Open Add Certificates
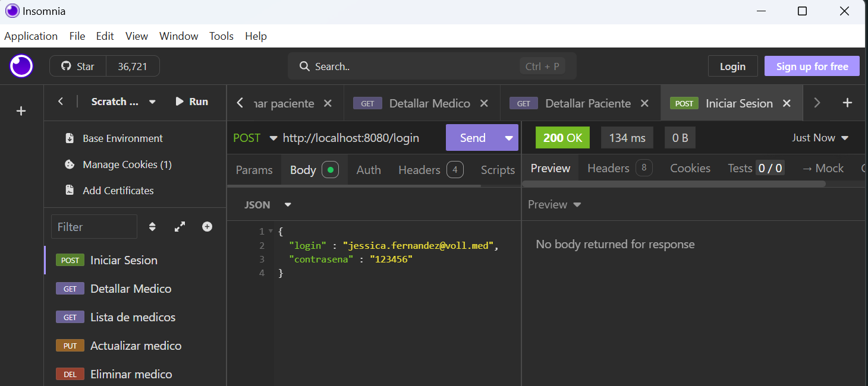This screenshot has height=386, width=868. point(110,191)
